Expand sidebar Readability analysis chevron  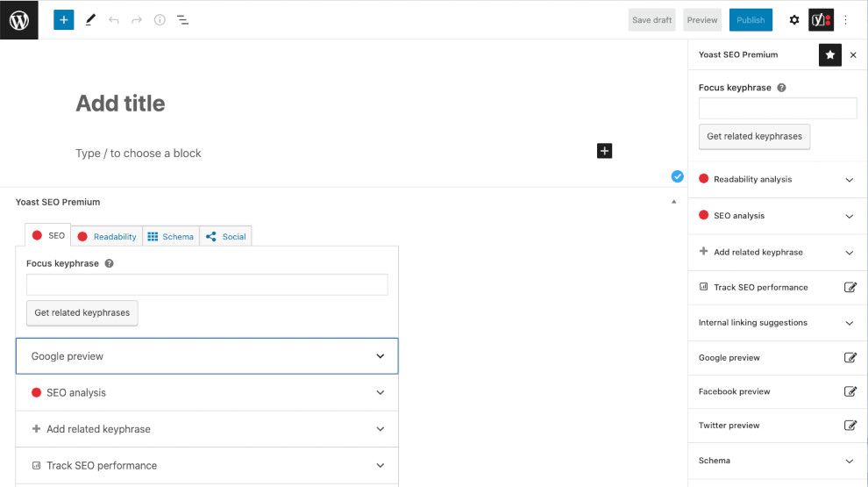tap(850, 180)
